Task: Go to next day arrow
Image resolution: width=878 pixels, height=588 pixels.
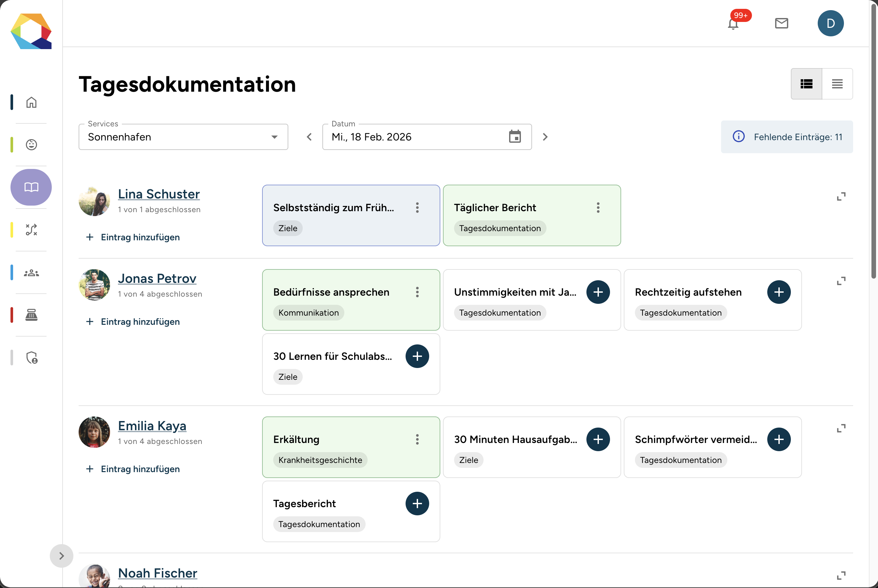Action: (x=545, y=137)
